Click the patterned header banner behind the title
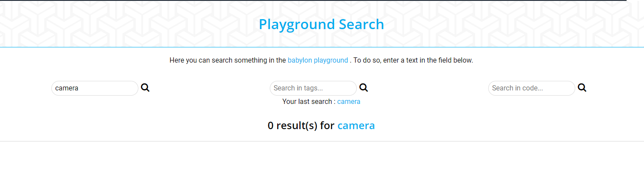Screen dimensions: 644x180 131,24
